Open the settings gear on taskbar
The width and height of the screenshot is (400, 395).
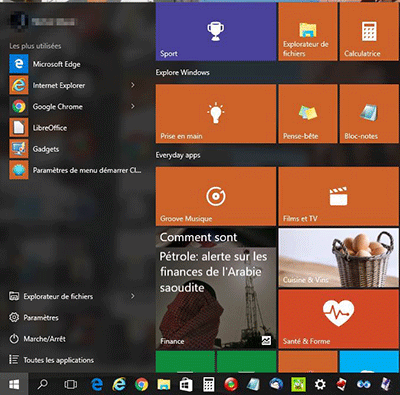coord(320,384)
